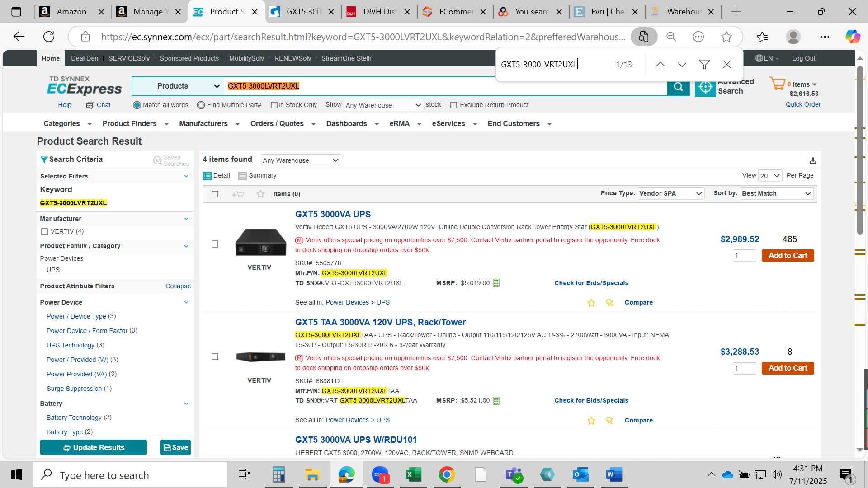Open the Product Finders menu
Viewport: 868px width, 488px height.
(x=135, y=124)
